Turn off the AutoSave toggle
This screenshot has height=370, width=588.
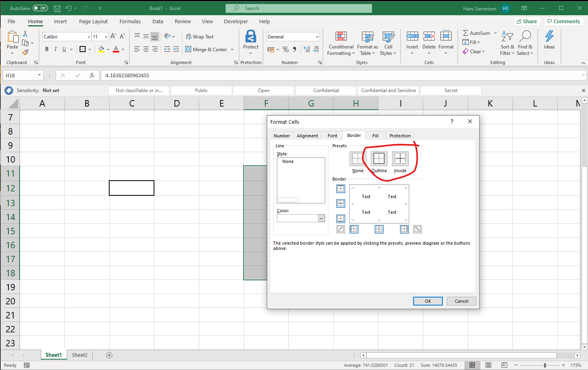coord(40,8)
